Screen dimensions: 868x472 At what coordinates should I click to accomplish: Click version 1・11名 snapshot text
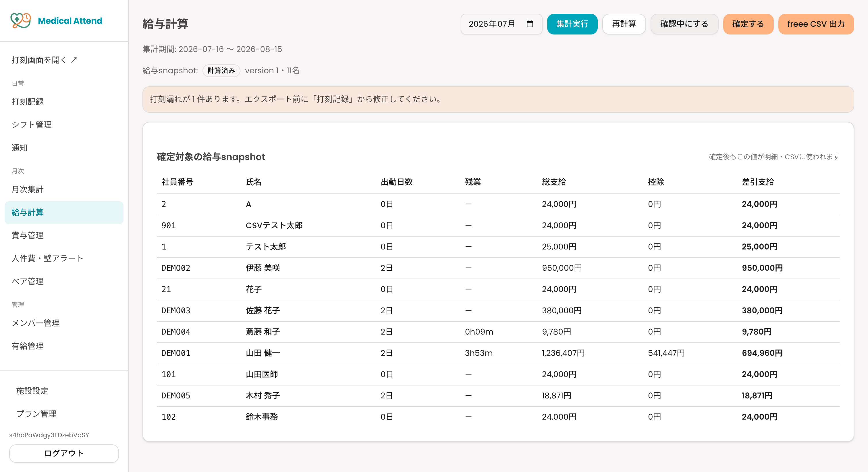click(x=272, y=70)
